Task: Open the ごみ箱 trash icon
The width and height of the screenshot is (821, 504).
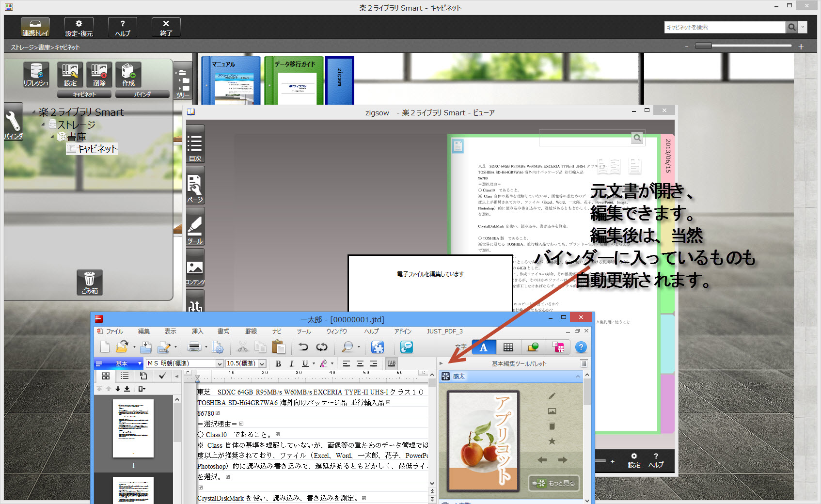Action: (90, 282)
